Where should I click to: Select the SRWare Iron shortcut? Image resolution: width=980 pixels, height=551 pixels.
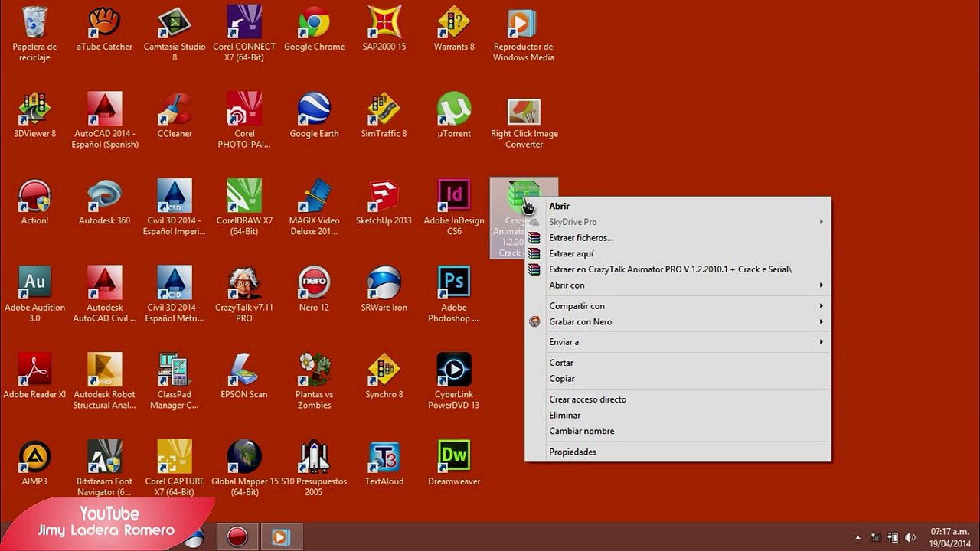click(384, 289)
